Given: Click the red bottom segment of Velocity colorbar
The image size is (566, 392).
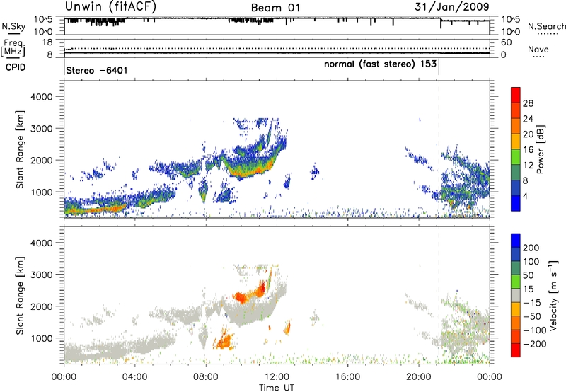Looking at the screenshot, I should (x=516, y=350).
